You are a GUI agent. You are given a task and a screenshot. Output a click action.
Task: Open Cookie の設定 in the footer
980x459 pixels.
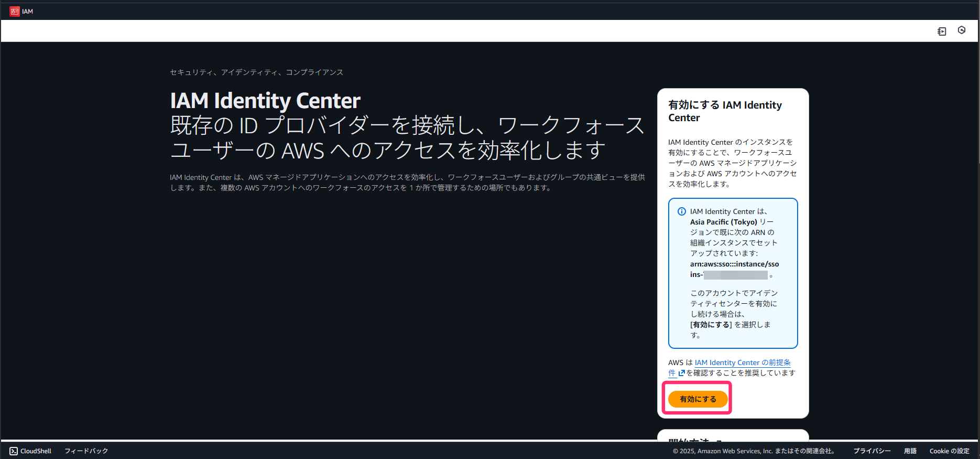pos(950,451)
